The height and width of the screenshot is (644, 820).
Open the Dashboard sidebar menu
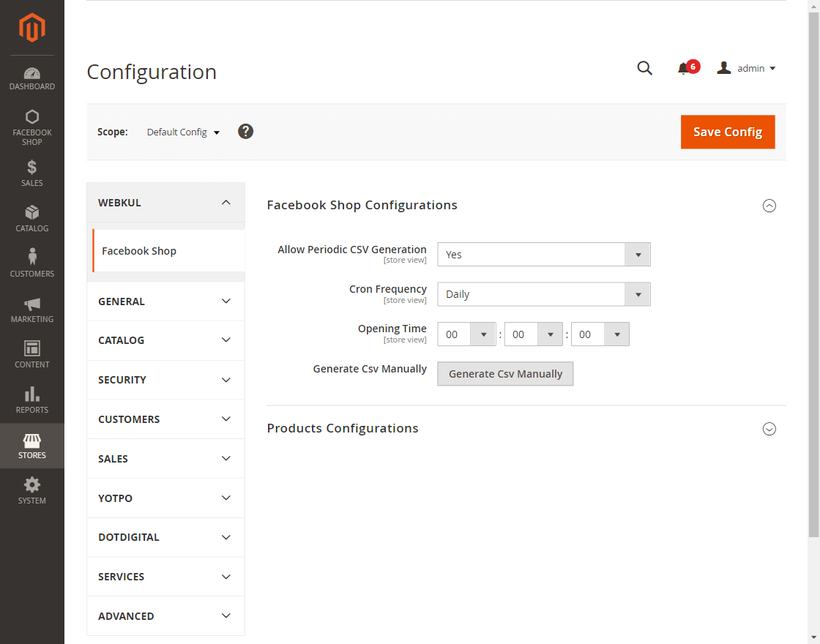(32, 78)
